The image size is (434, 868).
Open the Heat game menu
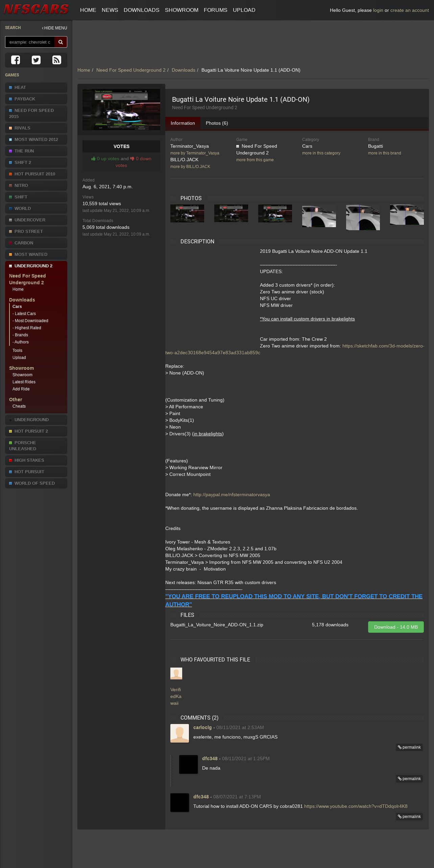(36, 88)
